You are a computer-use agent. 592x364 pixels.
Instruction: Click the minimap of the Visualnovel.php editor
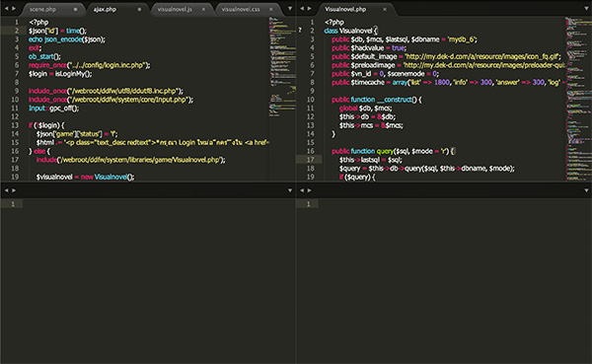coord(578,99)
